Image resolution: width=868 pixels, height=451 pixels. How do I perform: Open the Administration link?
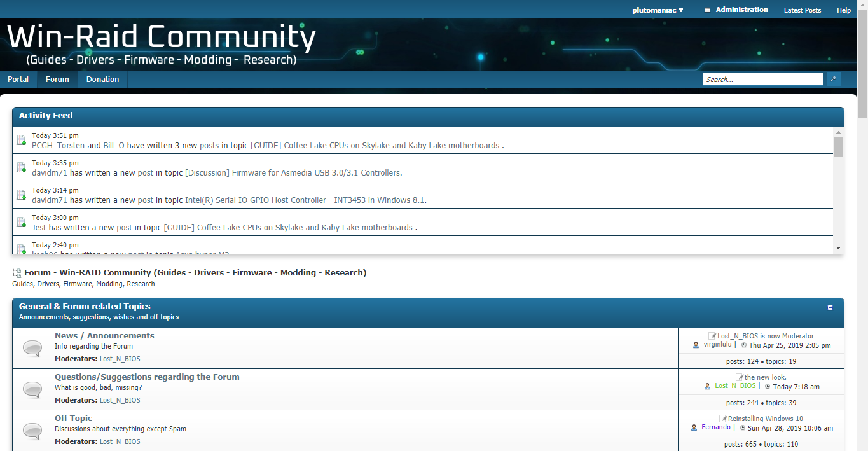[741, 10]
